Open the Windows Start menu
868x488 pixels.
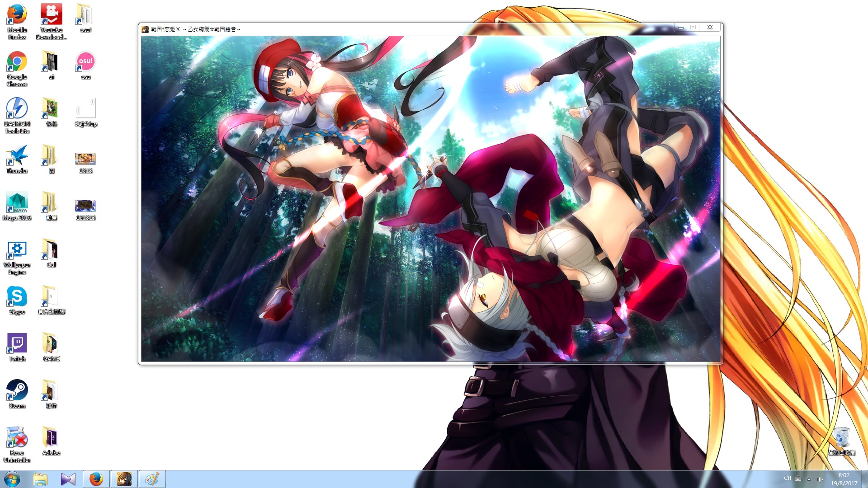(x=12, y=479)
